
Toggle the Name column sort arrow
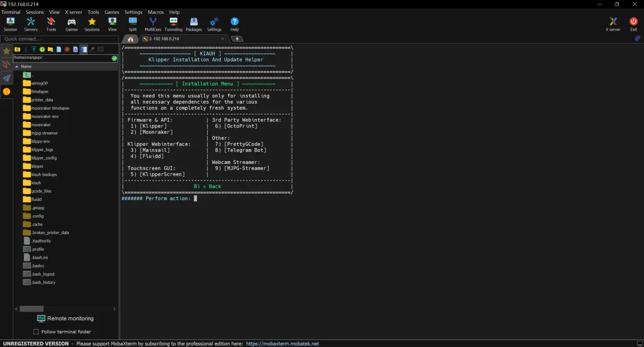click(x=16, y=67)
